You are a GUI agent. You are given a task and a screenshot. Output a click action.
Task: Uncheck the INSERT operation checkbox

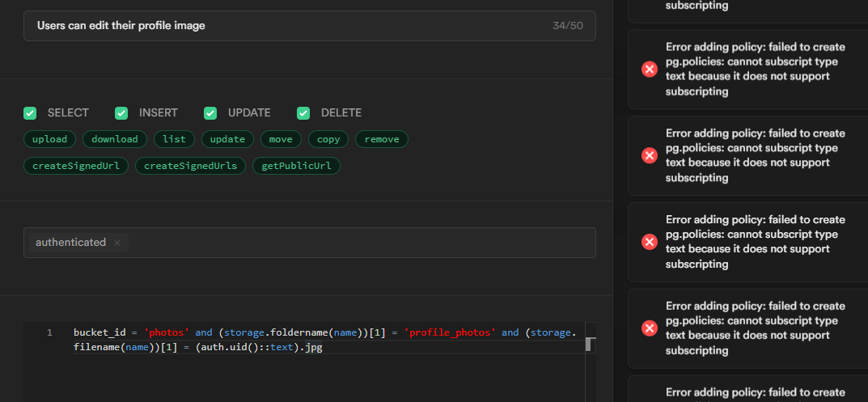point(121,113)
